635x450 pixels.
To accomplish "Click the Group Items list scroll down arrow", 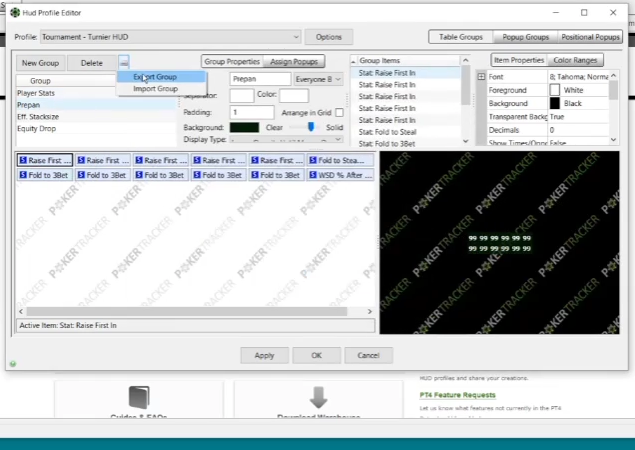I will (x=466, y=141).
